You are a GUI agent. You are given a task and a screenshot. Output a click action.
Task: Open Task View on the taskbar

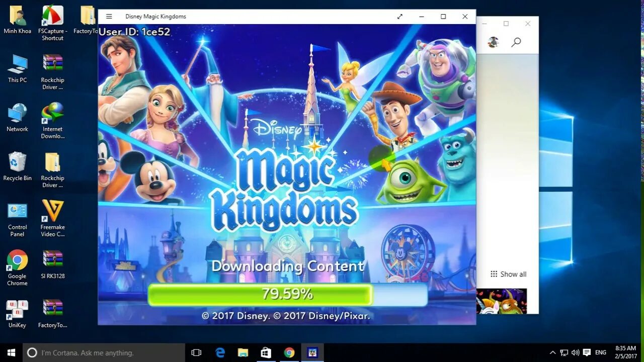pos(196,352)
